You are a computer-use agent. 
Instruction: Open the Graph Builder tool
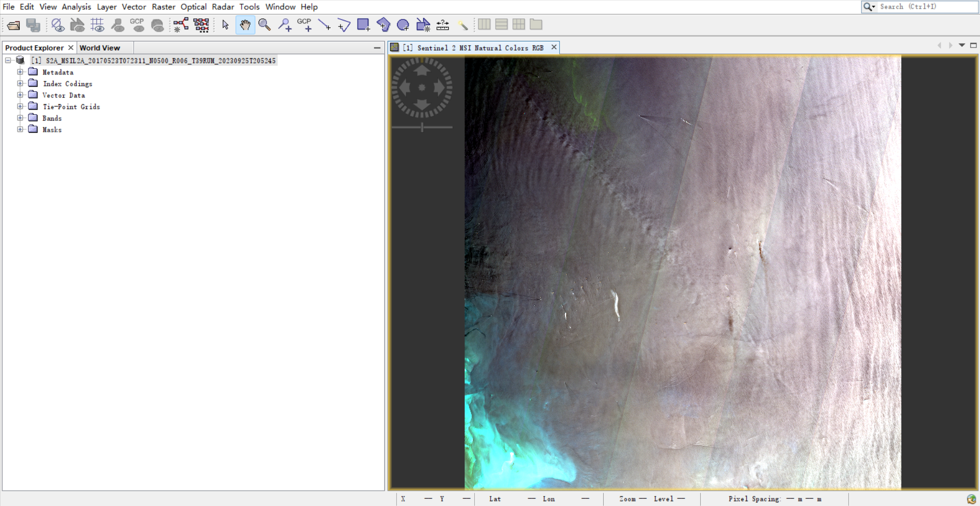click(x=181, y=25)
